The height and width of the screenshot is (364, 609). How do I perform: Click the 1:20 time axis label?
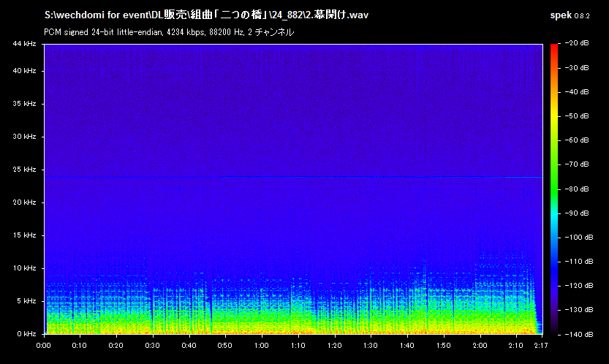point(334,346)
